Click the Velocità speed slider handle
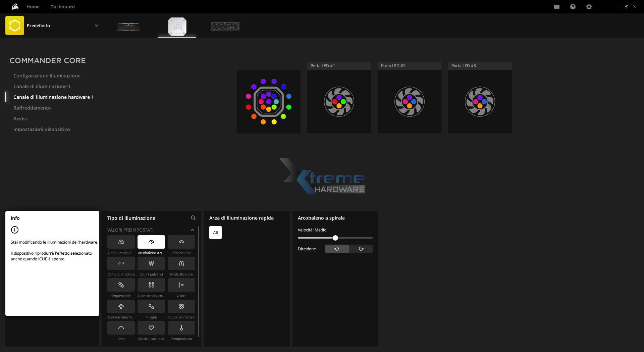The width and height of the screenshot is (644, 352). click(335, 238)
